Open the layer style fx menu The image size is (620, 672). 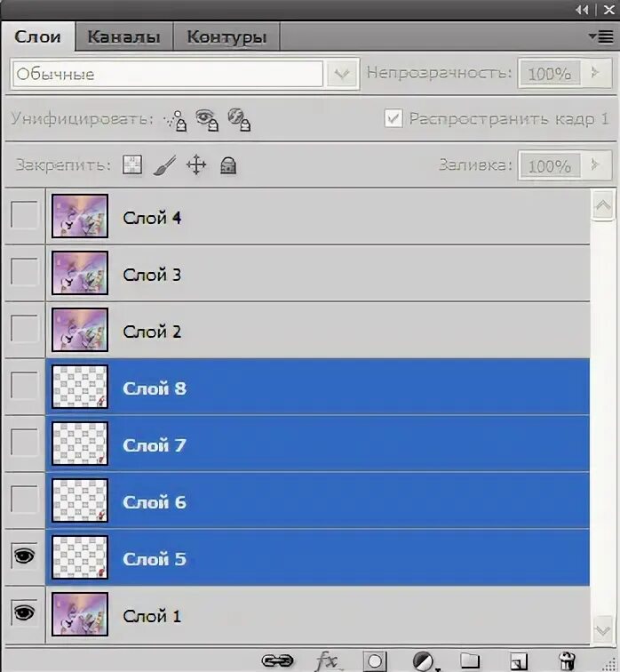pyautogui.click(x=328, y=660)
